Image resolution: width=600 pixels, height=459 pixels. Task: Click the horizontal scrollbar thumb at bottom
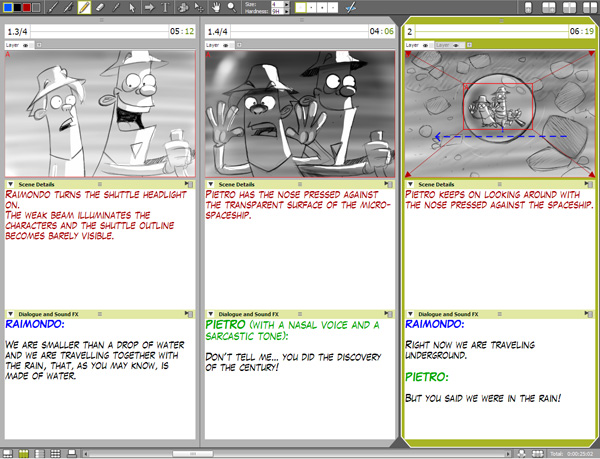coord(193,454)
